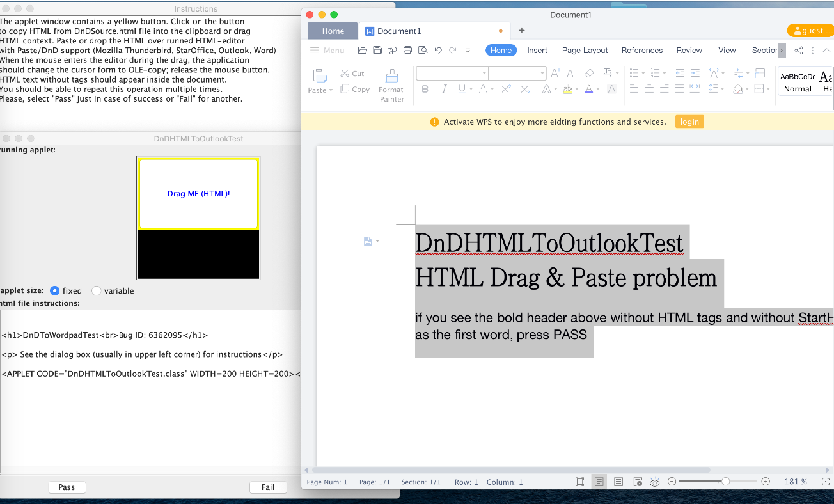Click the Format Painter tool
The width and height of the screenshot is (834, 504).
[391, 84]
